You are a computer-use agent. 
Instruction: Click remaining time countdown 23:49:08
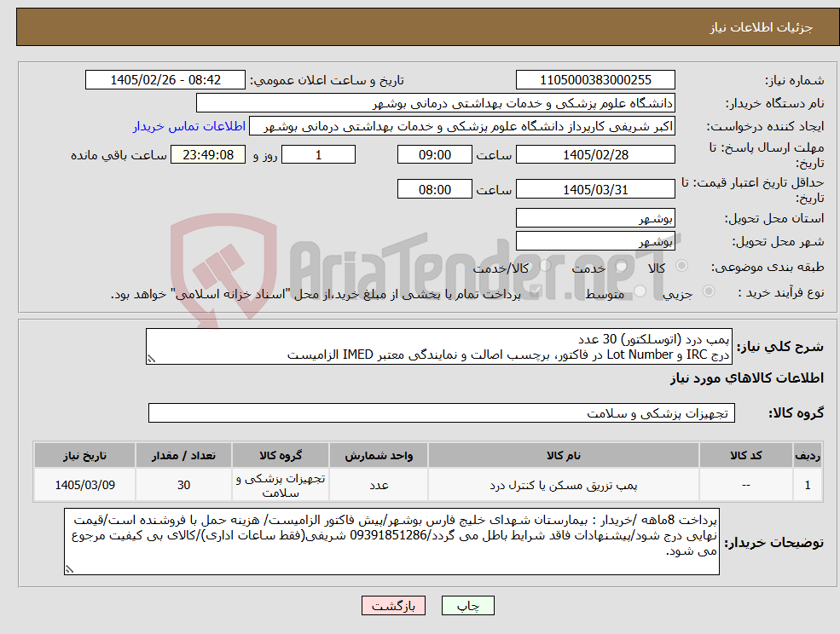pos(208,155)
